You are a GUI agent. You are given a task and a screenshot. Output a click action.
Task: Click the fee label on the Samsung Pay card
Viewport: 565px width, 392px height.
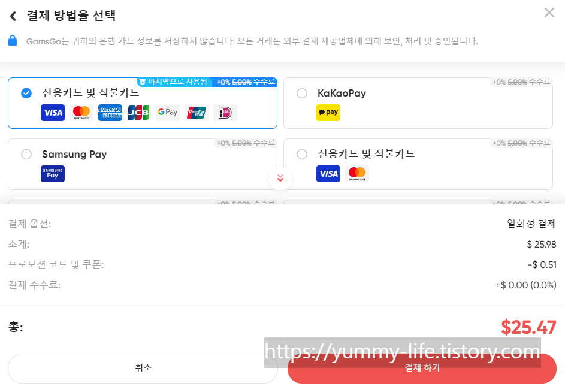tap(246, 143)
